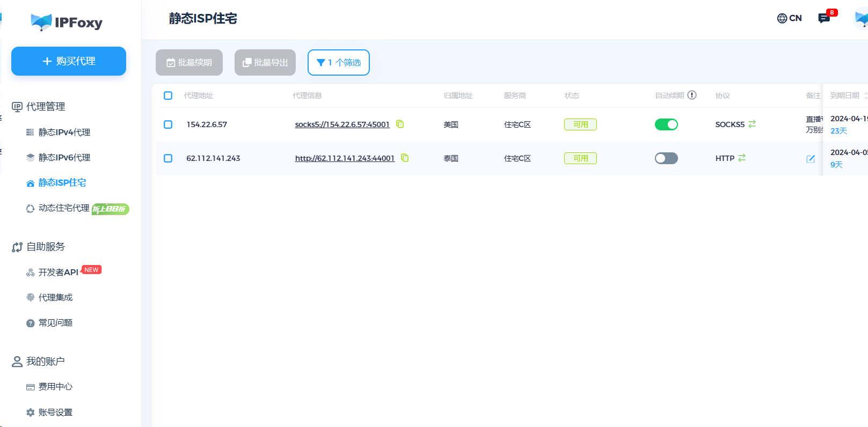Tick the select-all header checkbox
This screenshot has width=868, height=427.
[168, 95]
